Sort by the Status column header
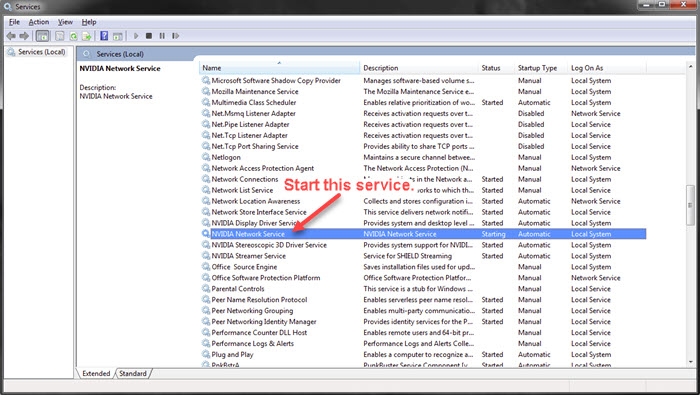 click(x=496, y=68)
